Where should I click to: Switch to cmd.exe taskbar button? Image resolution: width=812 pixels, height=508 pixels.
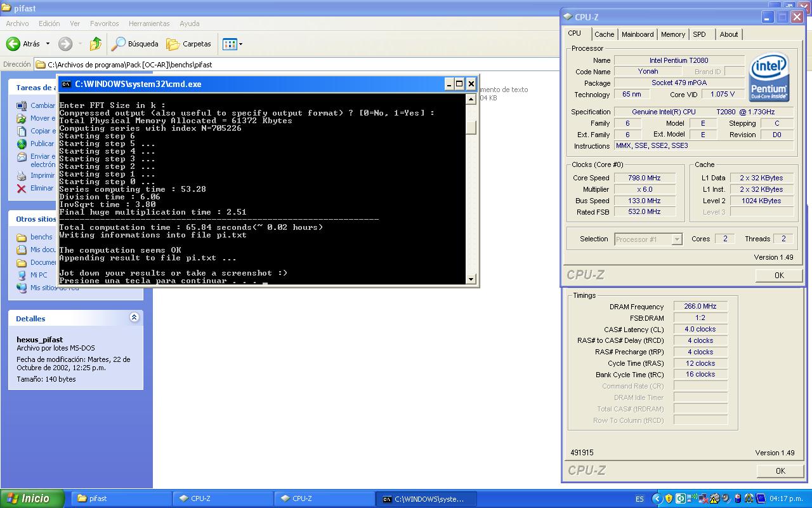pyautogui.click(x=426, y=498)
